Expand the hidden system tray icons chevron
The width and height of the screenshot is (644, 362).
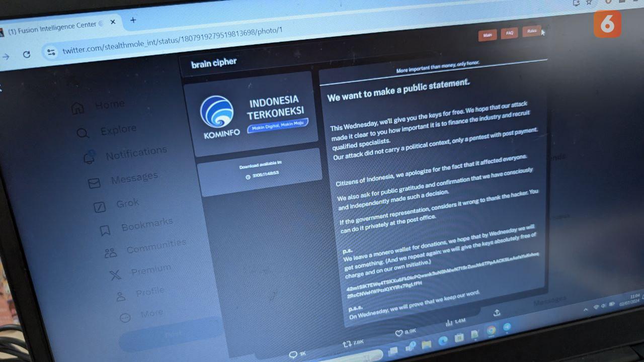(586, 310)
